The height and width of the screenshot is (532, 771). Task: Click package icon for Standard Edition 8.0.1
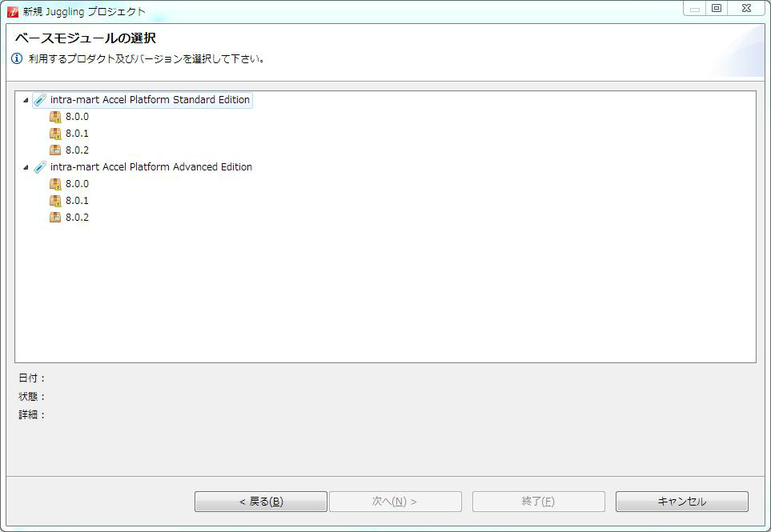point(55,134)
